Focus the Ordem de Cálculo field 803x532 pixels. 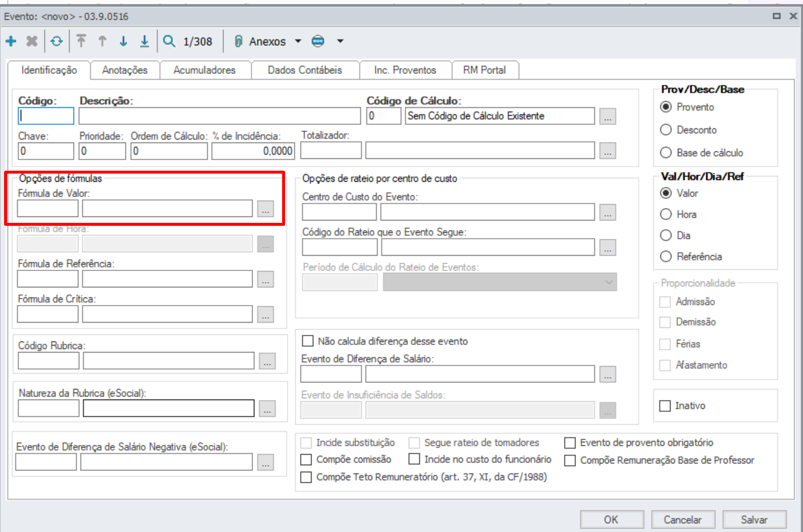(x=169, y=151)
